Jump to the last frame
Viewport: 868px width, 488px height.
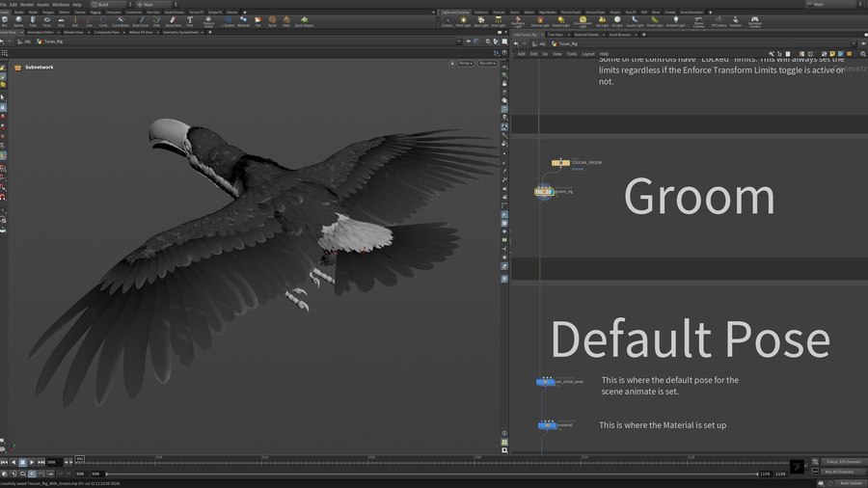click(x=41, y=462)
